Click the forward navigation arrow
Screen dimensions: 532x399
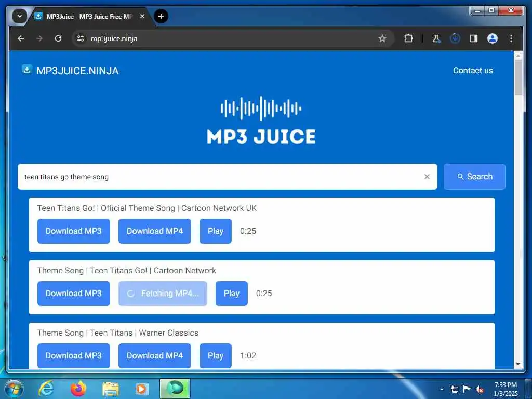click(x=39, y=38)
